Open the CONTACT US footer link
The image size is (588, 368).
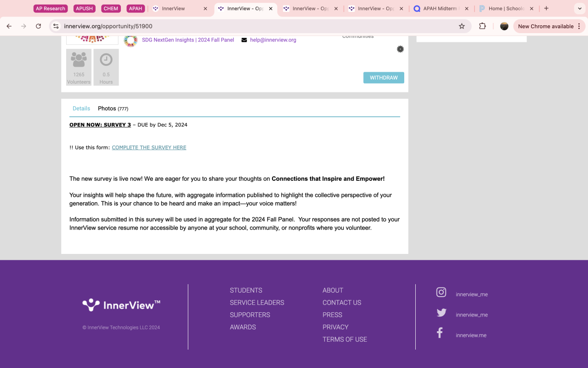point(342,303)
